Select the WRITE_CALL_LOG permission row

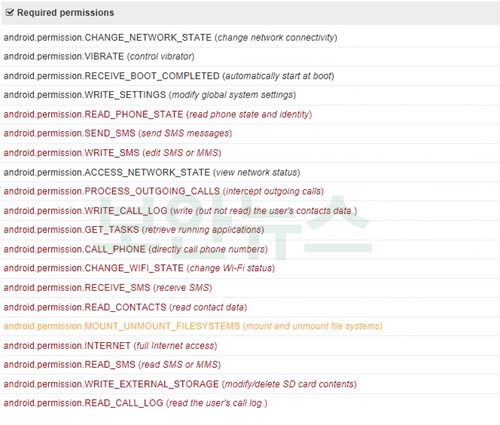(x=250, y=210)
